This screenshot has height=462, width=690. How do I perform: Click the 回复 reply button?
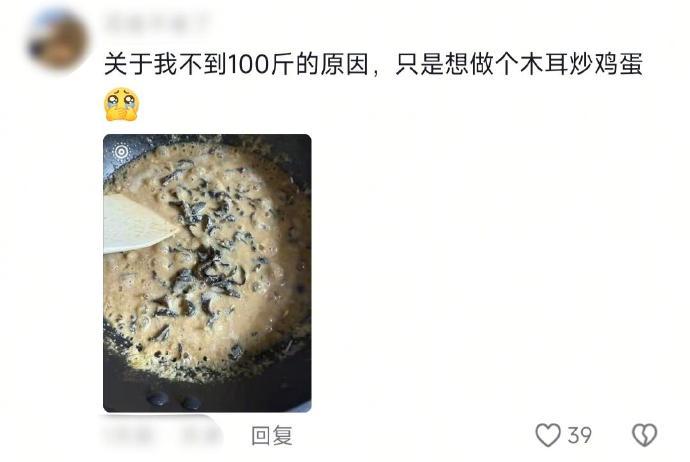(272, 436)
